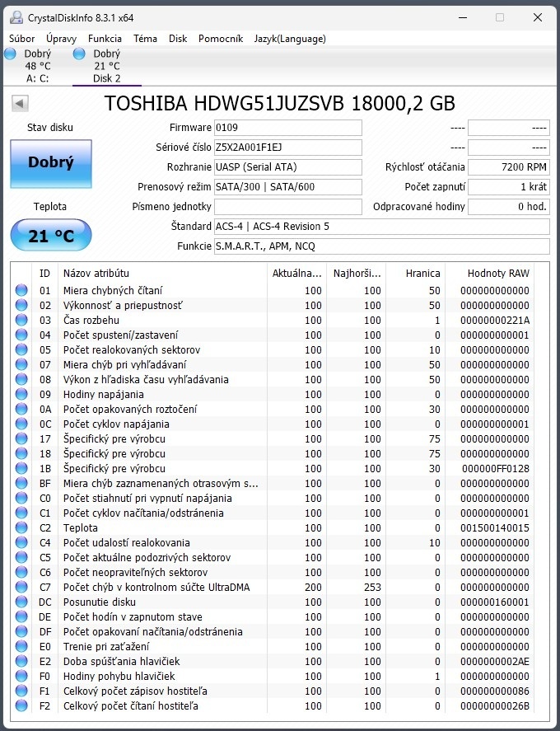This screenshot has width=560, height=731.
Task: Click the Hranica column header
Action: (x=416, y=273)
